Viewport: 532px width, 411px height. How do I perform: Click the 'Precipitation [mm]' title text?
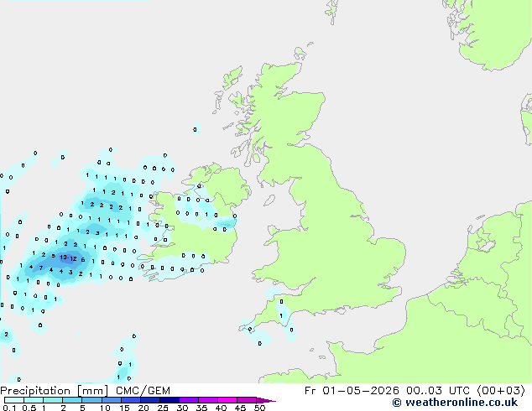55,391
